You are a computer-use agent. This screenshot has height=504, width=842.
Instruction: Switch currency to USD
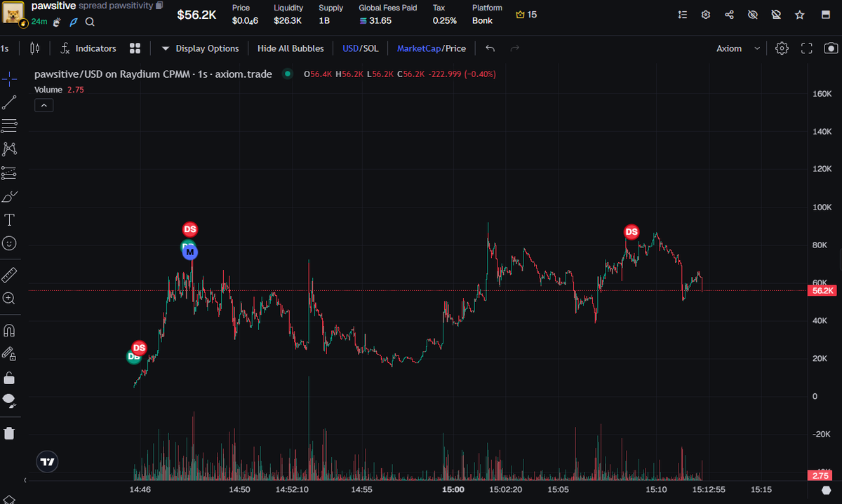click(350, 48)
